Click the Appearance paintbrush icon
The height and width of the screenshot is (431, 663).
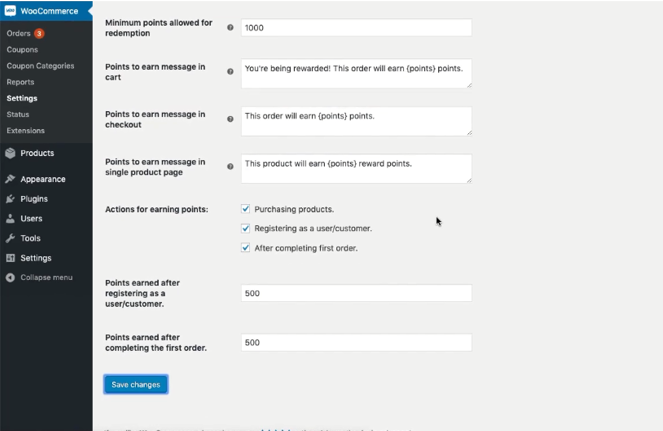tap(10, 179)
